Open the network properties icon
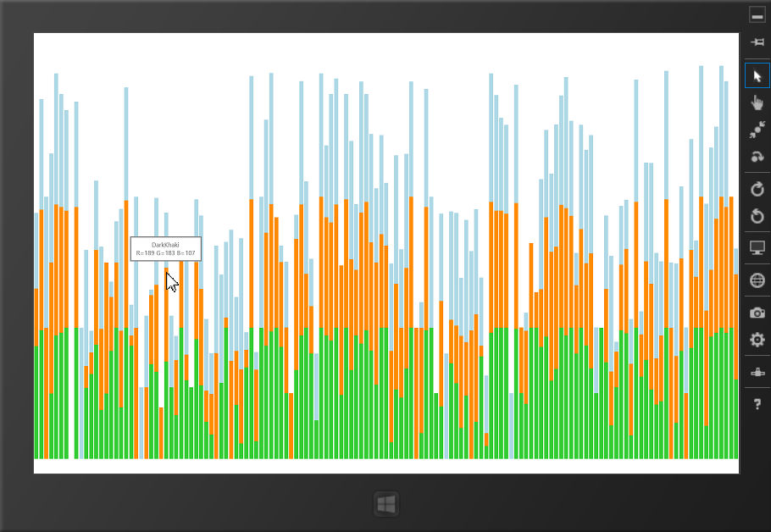Viewport: 771px width, 532px height. pos(757,372)
